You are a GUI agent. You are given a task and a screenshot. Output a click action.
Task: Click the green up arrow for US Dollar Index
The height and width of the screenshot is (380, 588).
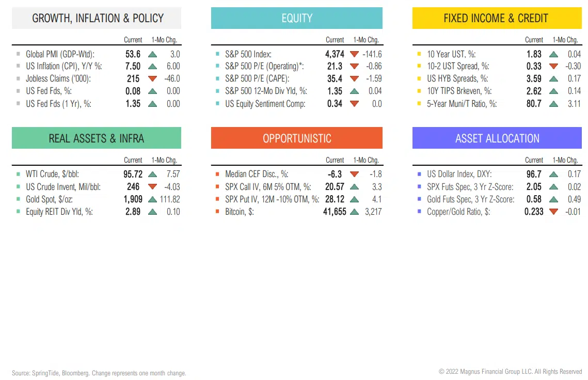553,175
